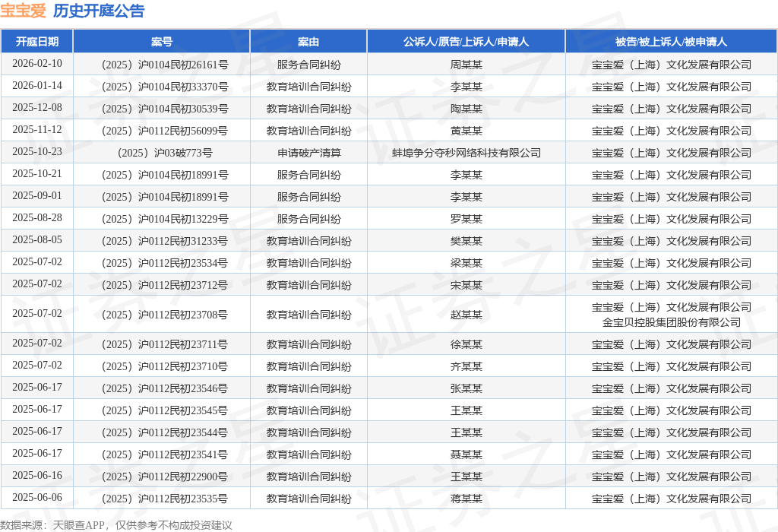
Task: Click the 案号 column header
Action: click(162, 42)
